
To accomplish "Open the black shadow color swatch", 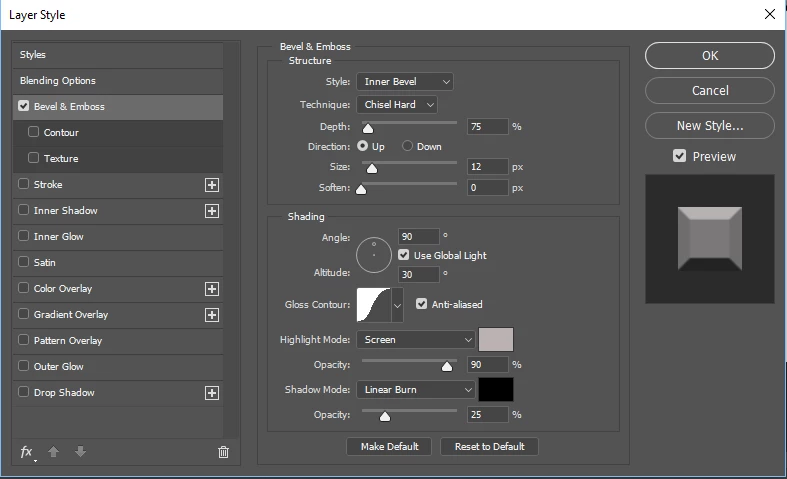I will (x=496, y=390).
